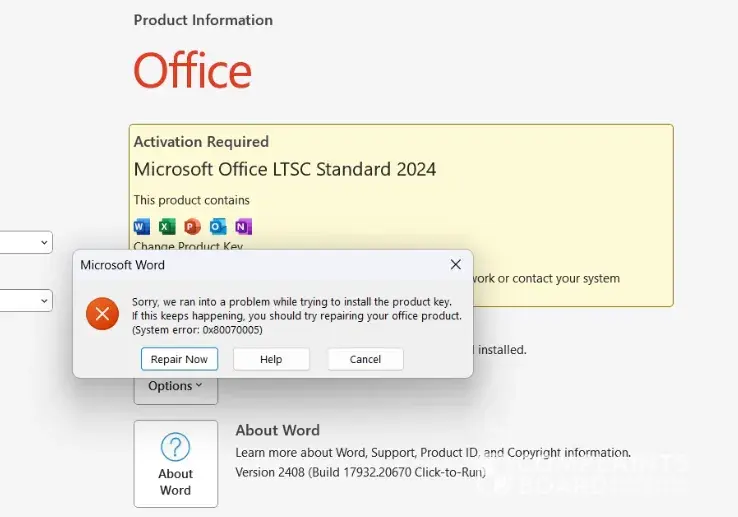738x517 pixels.
Task: Click the Version 2408 build text
Action: click(x=360, y=471)
